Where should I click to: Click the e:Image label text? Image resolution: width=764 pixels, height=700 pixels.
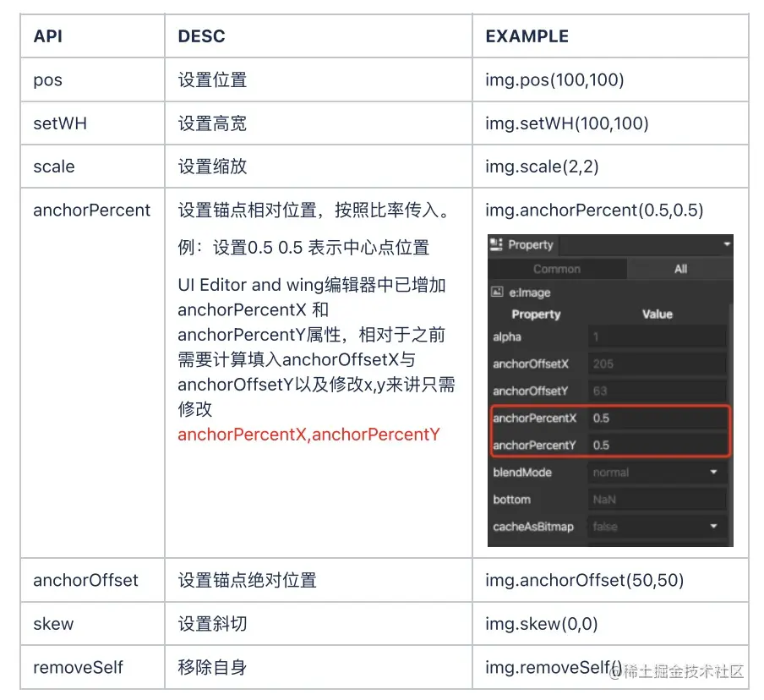click(x=530, y=293)
